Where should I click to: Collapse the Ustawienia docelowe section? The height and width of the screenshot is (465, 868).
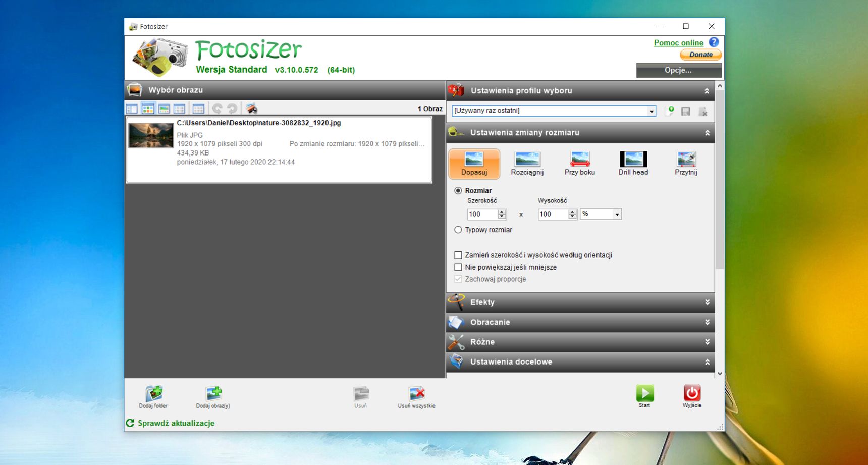pyautogui.click(x=707, y=362)
